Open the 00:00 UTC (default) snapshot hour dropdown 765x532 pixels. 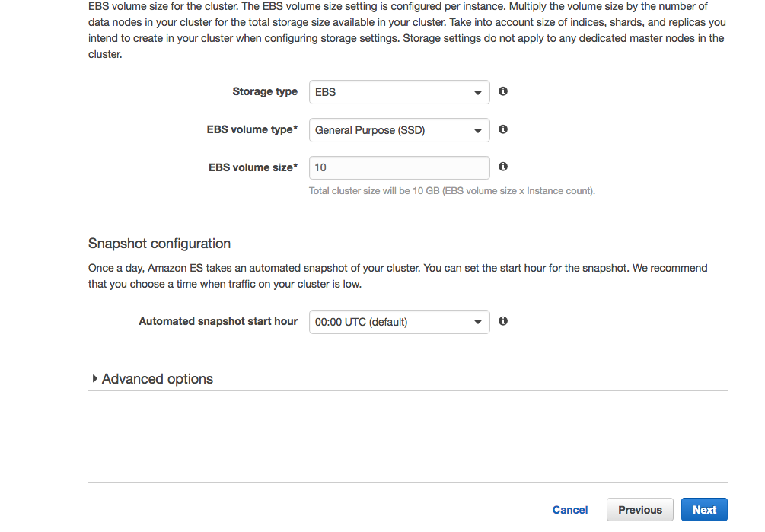coord(399,322)
